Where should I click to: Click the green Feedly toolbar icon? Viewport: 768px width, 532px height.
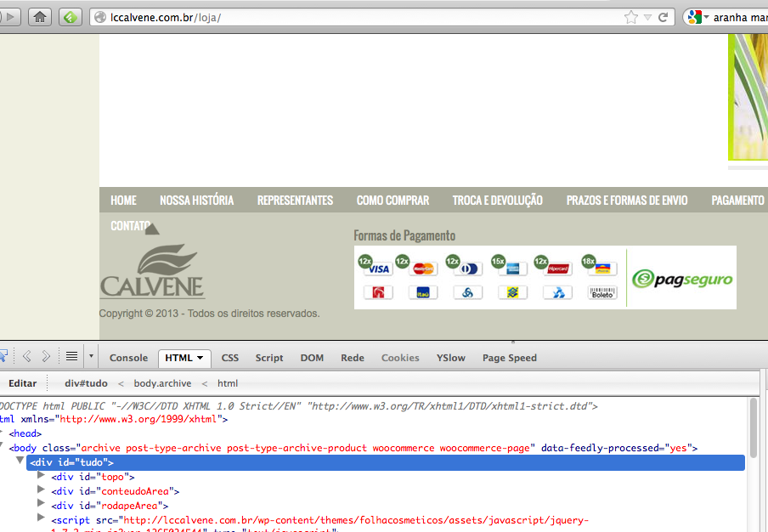tap(71, 16)
